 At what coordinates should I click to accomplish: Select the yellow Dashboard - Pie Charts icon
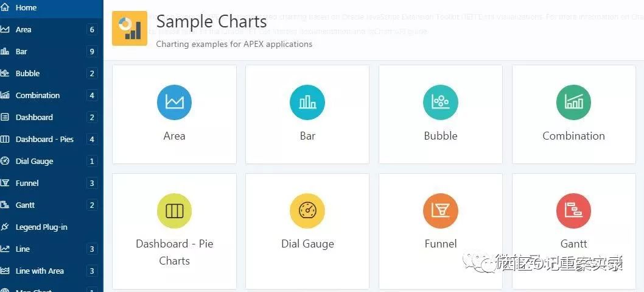click(x=174, y=210)
